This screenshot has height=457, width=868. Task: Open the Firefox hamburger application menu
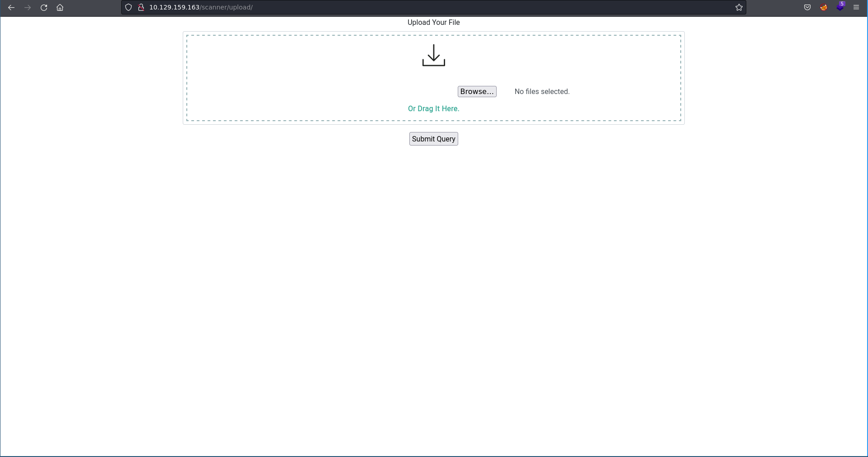click(856, 7)
